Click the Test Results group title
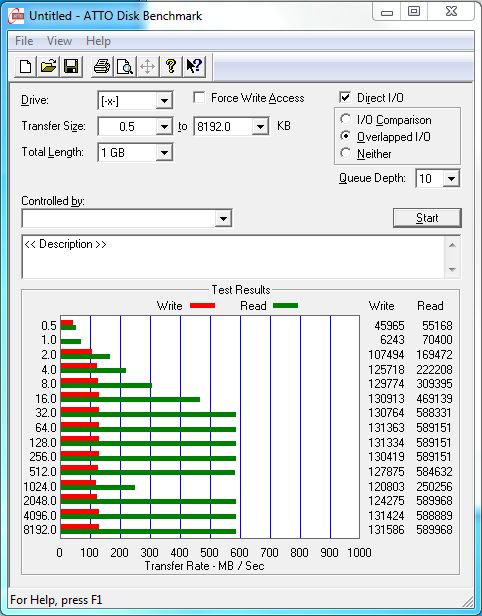Screen dimensions: 482x616 [x=241, y=290]
